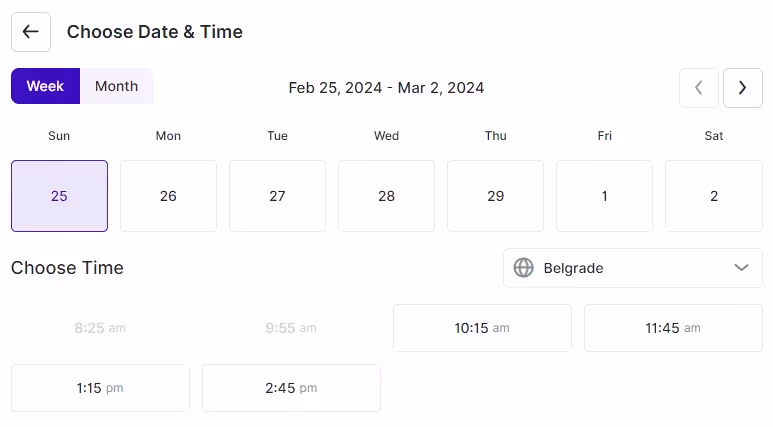773x427 pixels.
Task: Select Sunday the 25th
Action: (x=59, y=196)
